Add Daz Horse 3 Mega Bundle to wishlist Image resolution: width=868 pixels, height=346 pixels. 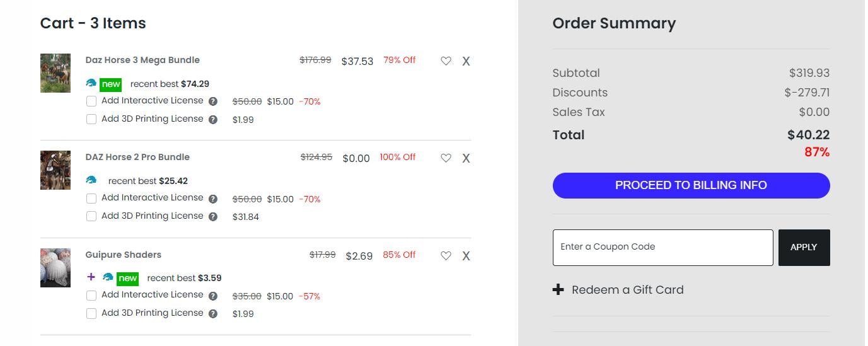click(446, 61)
